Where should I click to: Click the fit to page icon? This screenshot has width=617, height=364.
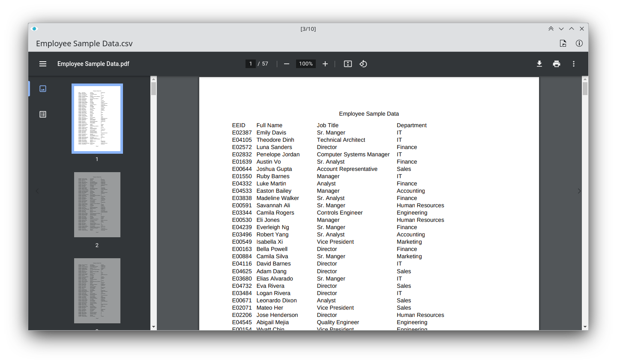348,64
